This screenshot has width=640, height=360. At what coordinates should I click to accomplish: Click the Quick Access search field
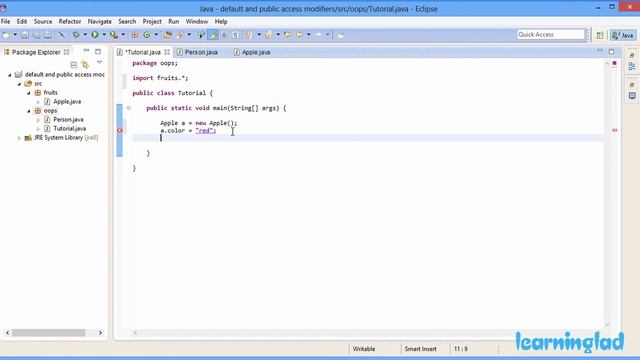(x=551, y=35)
